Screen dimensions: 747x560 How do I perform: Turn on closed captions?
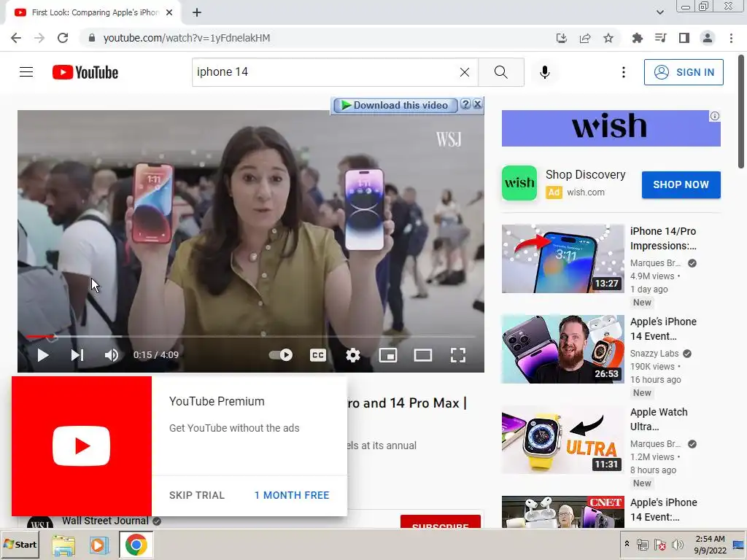point(318,355)
